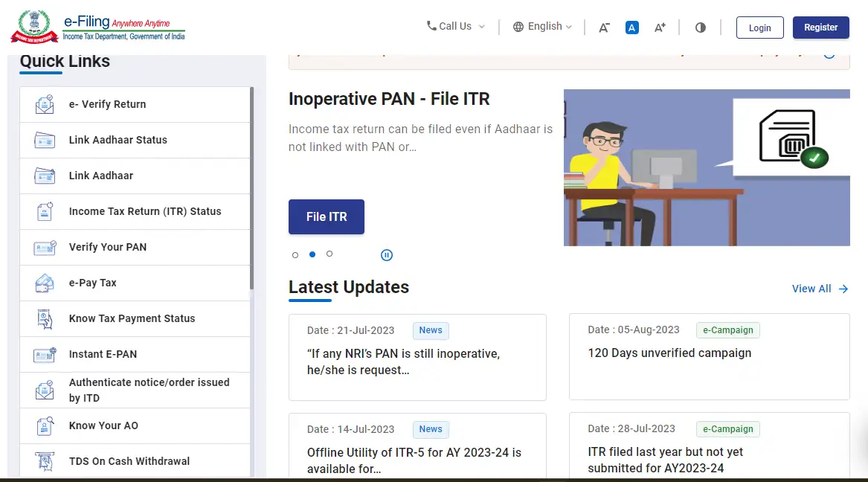Decrease text size with the A- icon
Image resolution: width=868 pixels, height=482 pixels.
pos(604,27)
